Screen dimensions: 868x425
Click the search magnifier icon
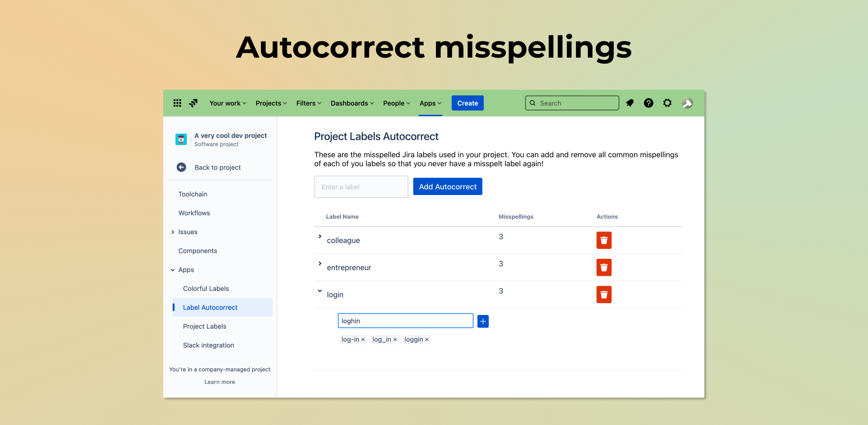533,103
